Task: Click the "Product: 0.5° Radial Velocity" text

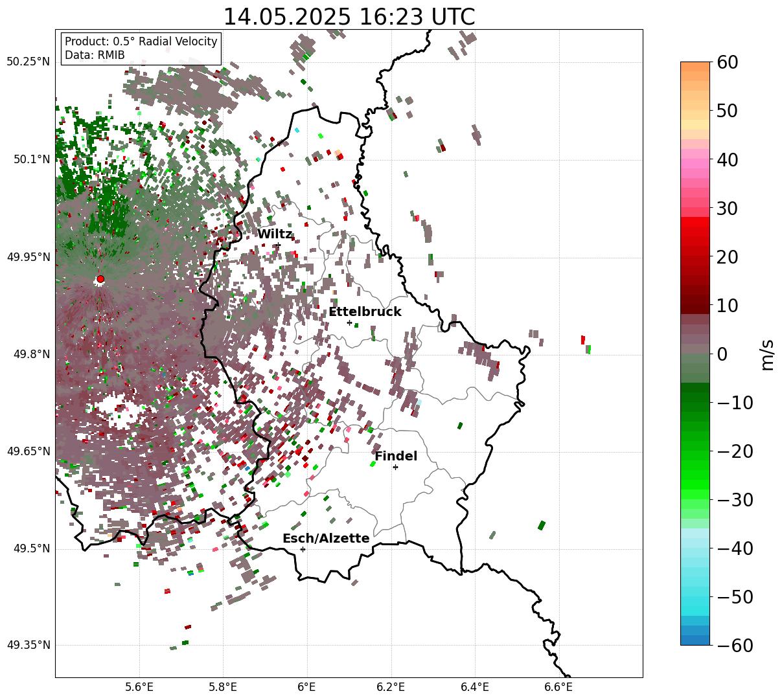Action: click(x=141, y=41)
